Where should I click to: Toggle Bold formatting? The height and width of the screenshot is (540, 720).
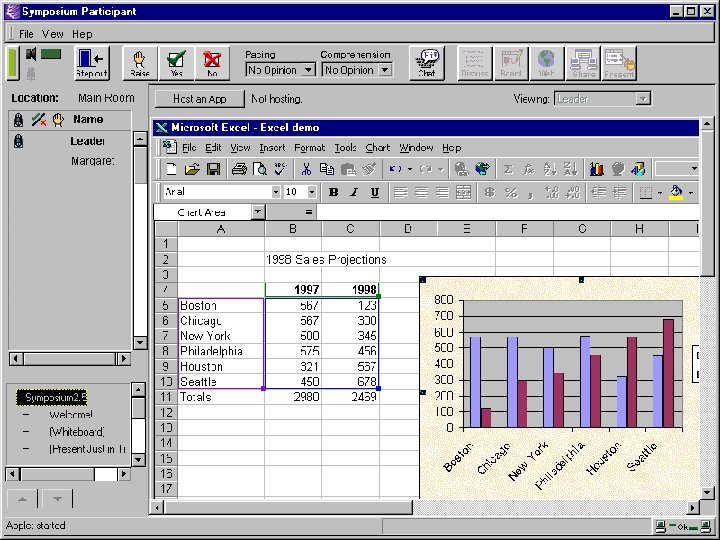333,192
